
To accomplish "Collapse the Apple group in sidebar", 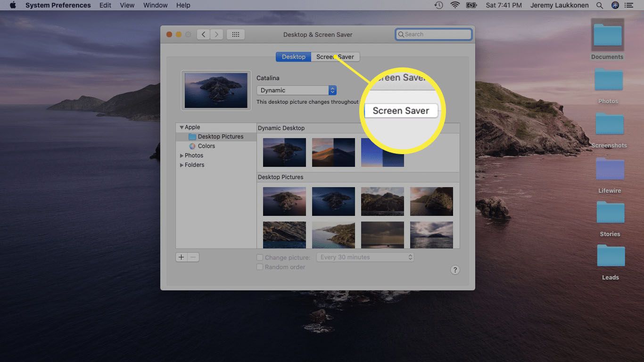I will tap(182, 127).
